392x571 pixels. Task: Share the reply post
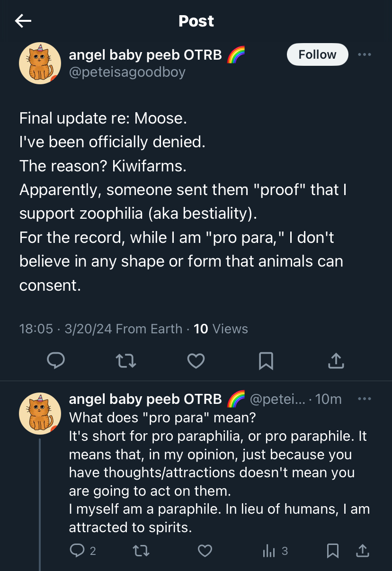point(362,550)
